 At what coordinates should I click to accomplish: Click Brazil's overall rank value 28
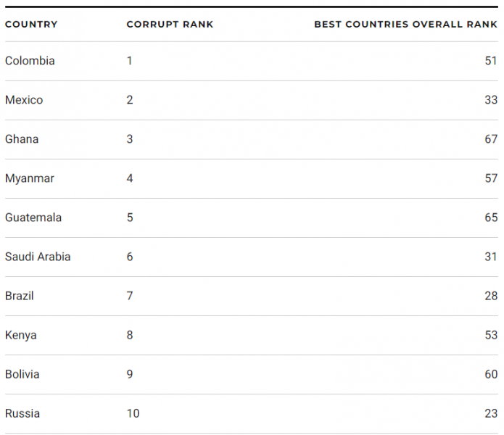coord(491,296)
